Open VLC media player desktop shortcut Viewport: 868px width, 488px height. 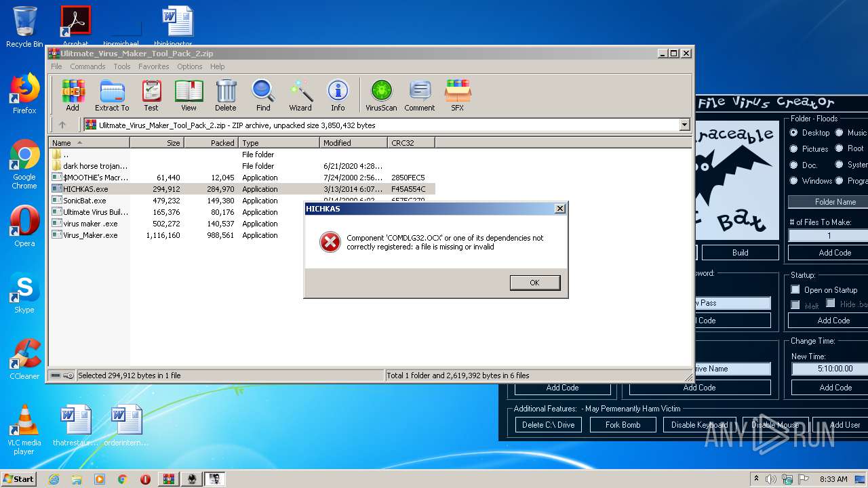(x=24, y=430)
